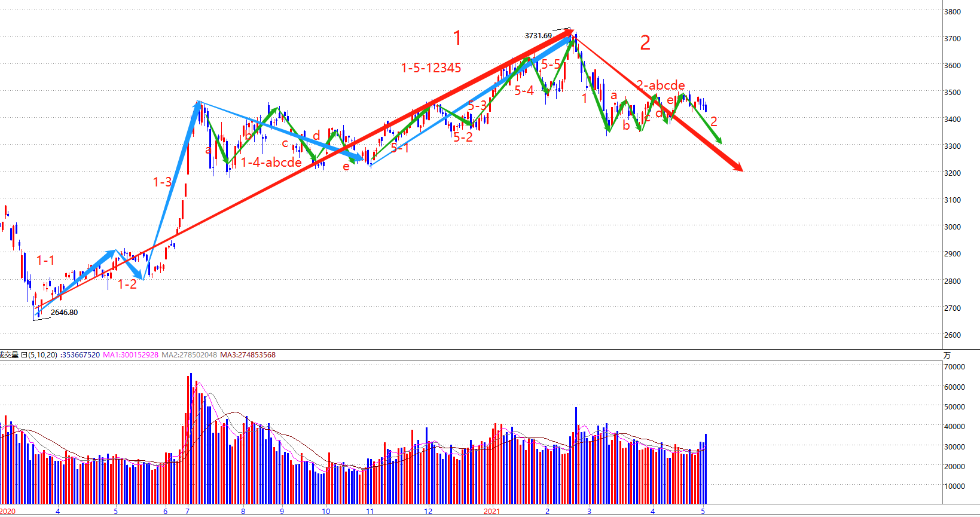Click the 3100 price axis label
Viewport: 980px width, 517px height.
pos(952,200)
